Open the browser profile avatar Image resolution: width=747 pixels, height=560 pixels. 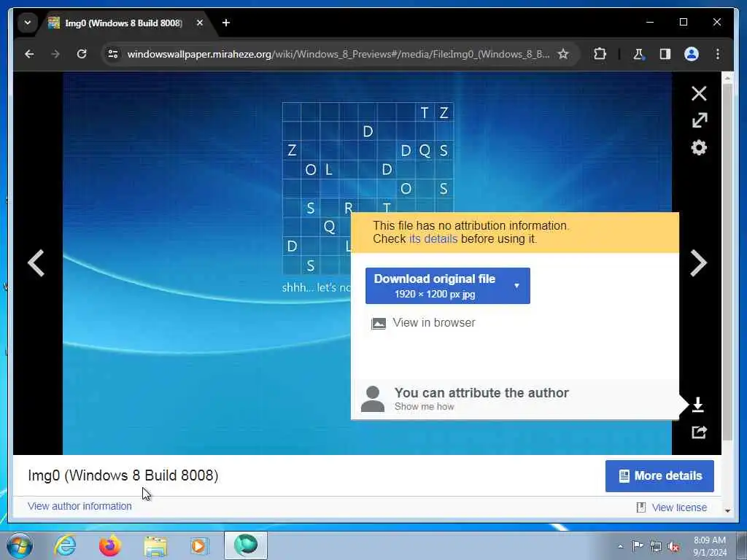[x=692, y=54]
